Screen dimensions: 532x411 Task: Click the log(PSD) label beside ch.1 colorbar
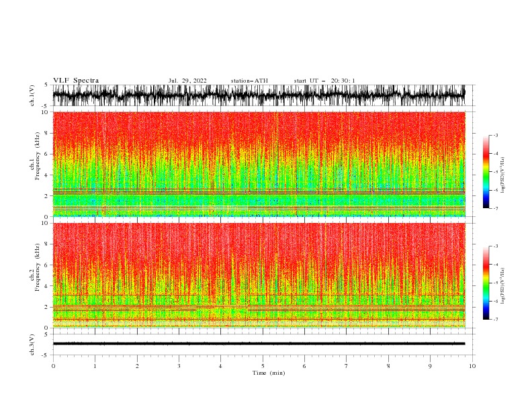click(502, 175)
